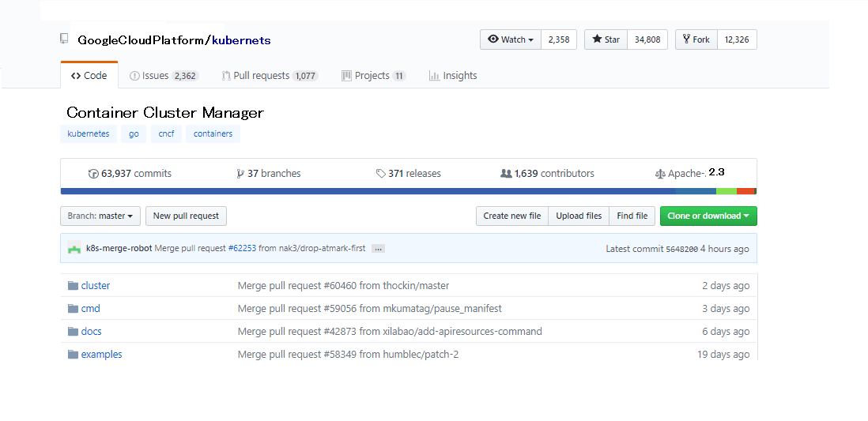
Task: Open commit message for #59056 pause_manifest
Action: [370, 308]
